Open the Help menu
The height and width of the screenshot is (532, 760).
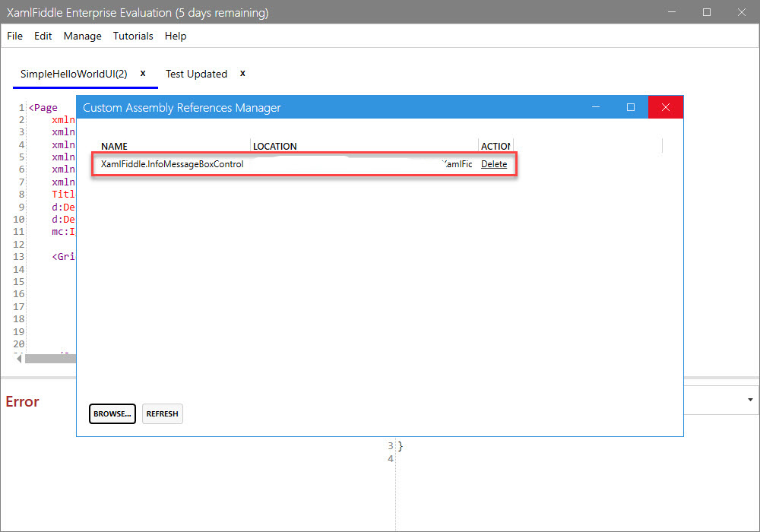pos(176,36)
